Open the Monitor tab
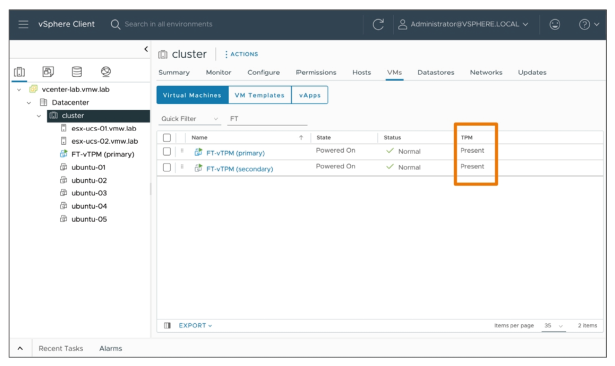 [x=218, y=72]
